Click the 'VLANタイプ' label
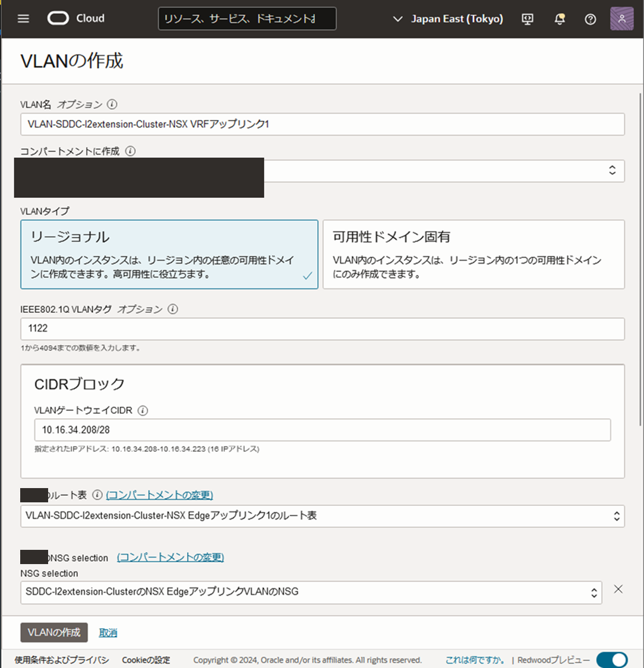The width and height of the screenshot is (644, 668). tap(45, 211)
